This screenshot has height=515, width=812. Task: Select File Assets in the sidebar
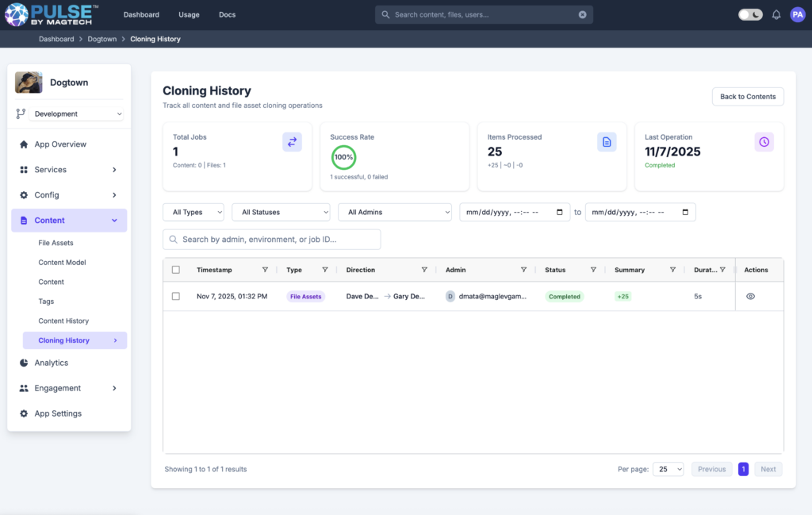56,243
